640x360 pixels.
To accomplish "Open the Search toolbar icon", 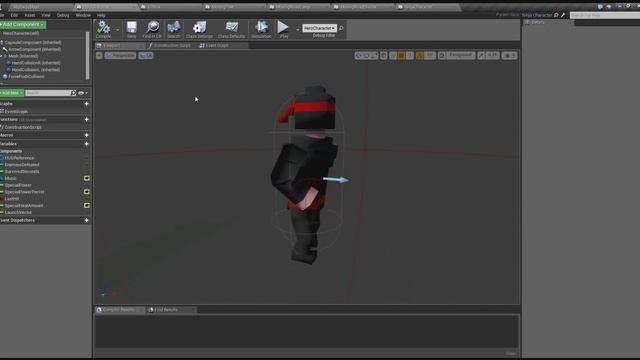I will coord(173,29).
